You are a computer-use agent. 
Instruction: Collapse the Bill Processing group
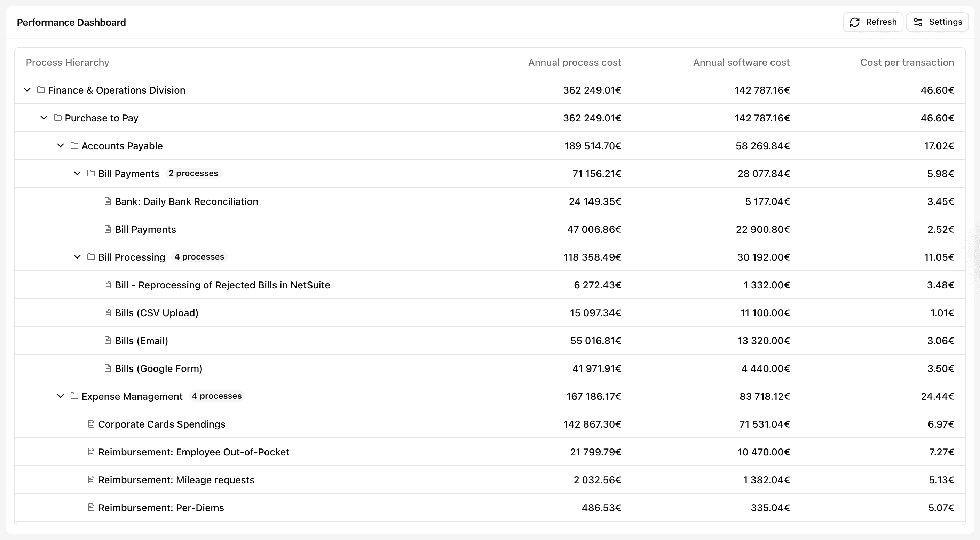click(x=77, y=257)
